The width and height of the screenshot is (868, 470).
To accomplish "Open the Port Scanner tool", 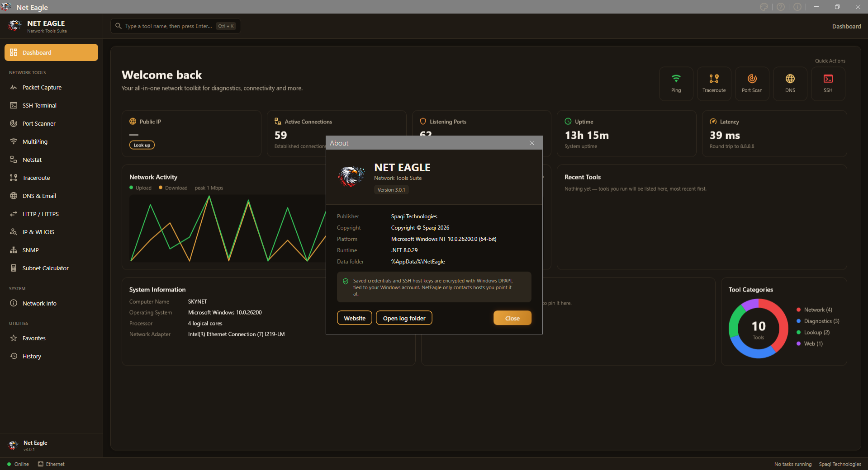I will point(51,123).
